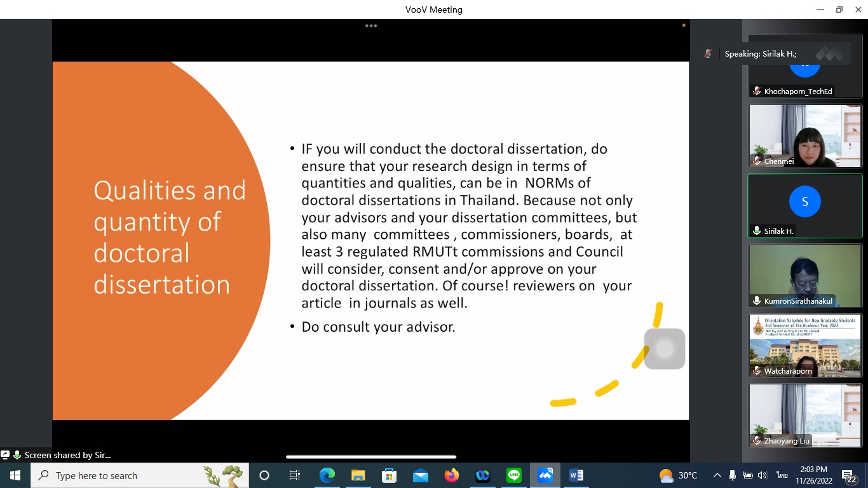Click Chenmei's muted microphone icon

[757, 161]
